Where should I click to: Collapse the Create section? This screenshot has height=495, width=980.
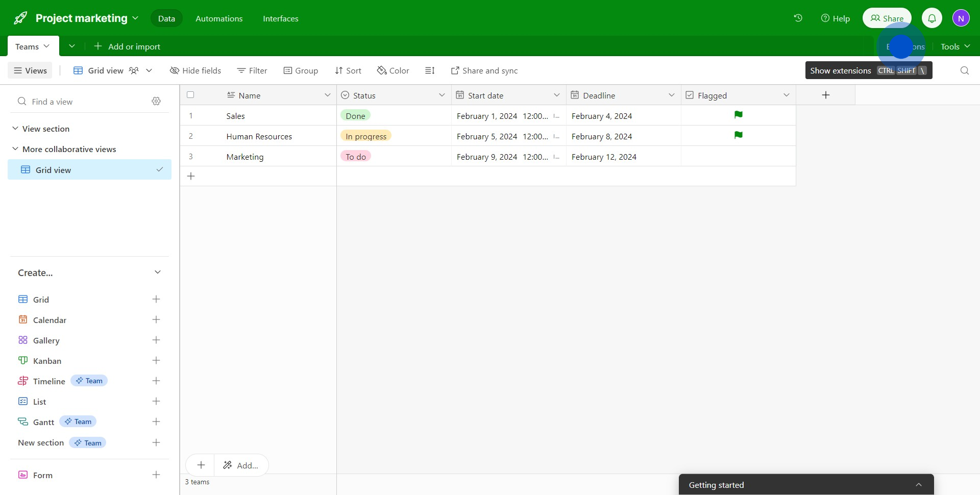tap(157, 273)
